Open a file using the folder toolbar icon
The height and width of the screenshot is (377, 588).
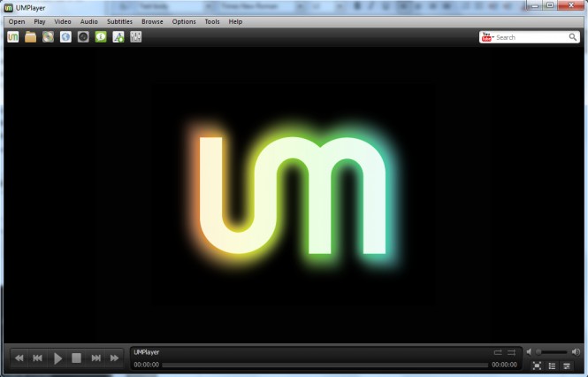(30, 37)
